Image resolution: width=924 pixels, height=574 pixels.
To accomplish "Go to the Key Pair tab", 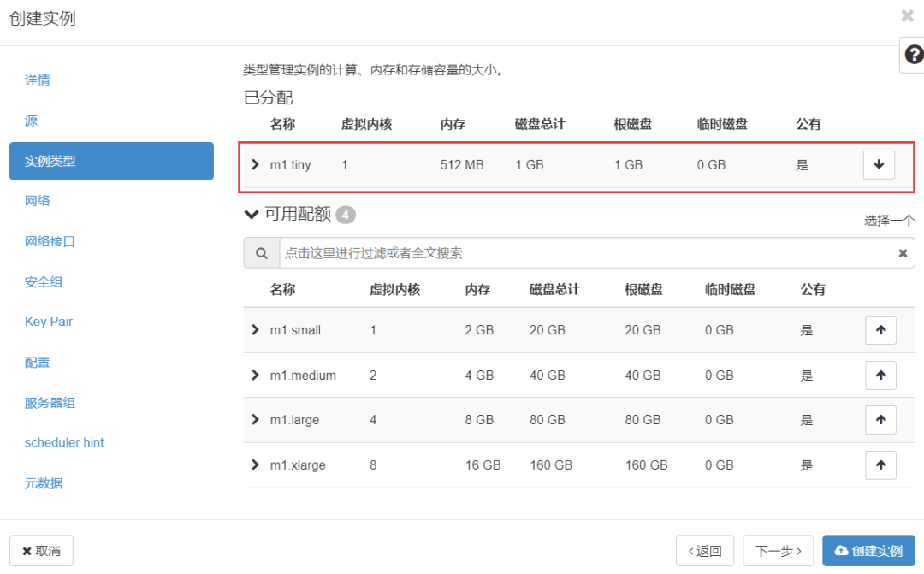I will (x=49, y=322).
